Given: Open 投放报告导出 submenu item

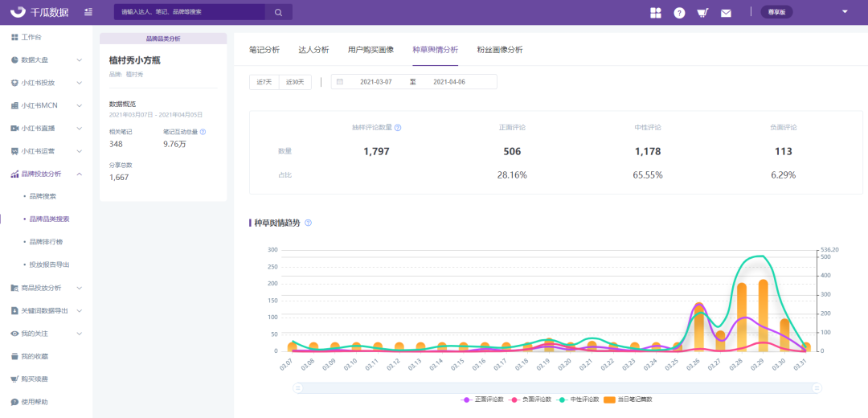Looking at the screenshot, I should (x=49, y=264).
